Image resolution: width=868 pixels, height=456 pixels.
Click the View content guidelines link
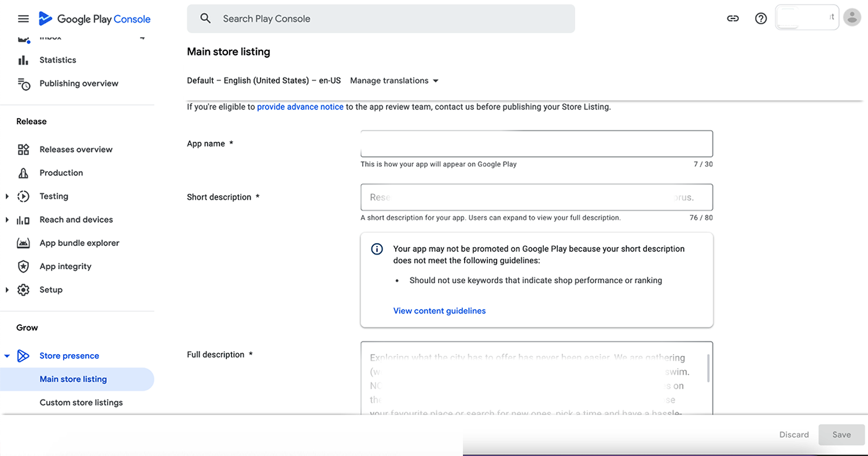(x=439, y=311)
